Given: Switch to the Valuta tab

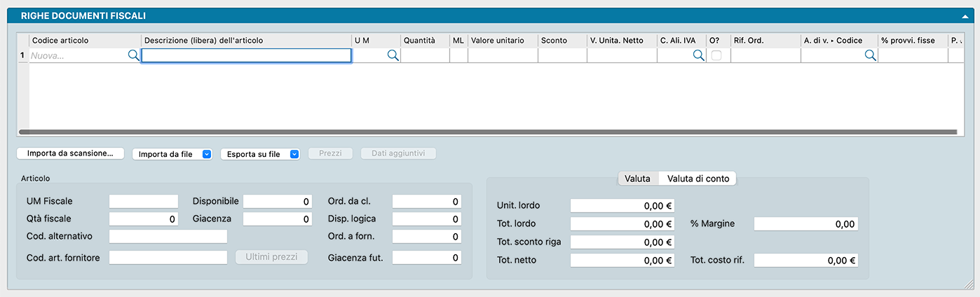Looking at the screenshot, I should click(x=637, y=179).
